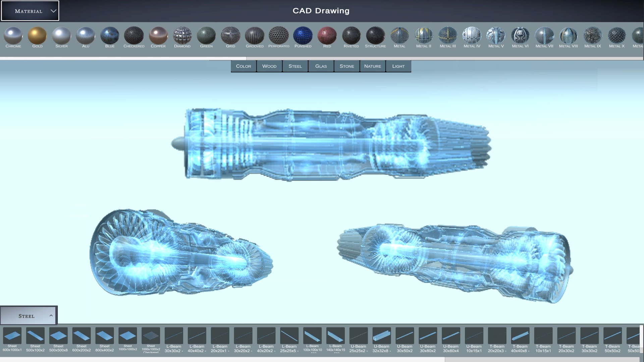Screen dimensions: 644x362
Task: Click the Light category button
Action: point(398,66)
